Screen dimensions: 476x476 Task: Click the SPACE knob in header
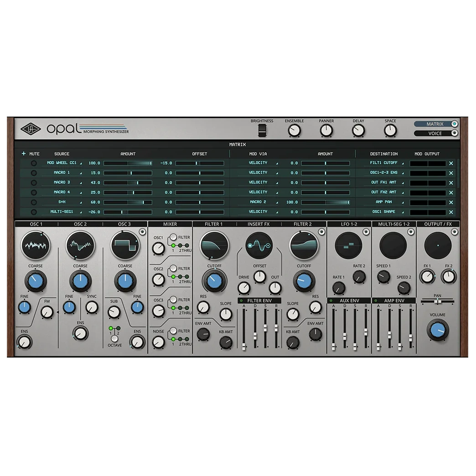(x=390, y=131)
